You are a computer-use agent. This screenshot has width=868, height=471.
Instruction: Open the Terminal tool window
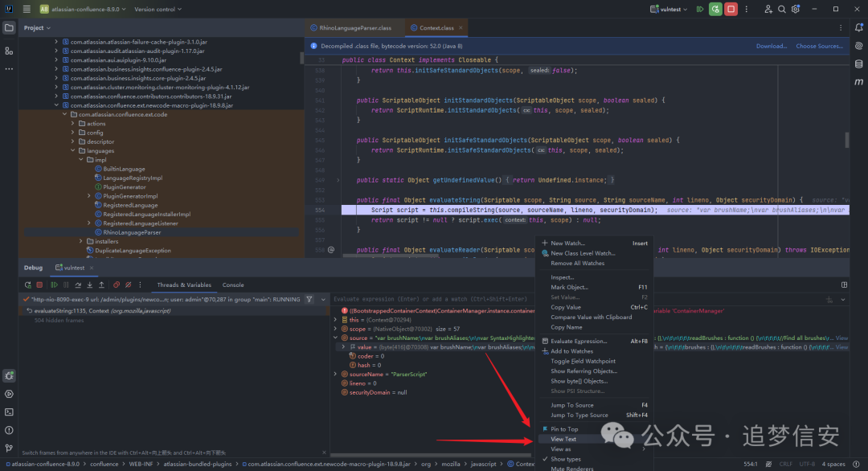click(9, 412)
